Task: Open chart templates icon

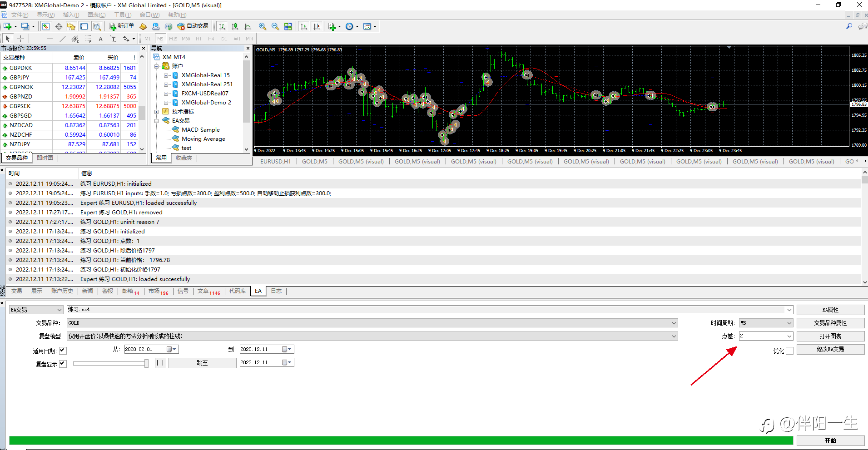Action: point(367,26)
